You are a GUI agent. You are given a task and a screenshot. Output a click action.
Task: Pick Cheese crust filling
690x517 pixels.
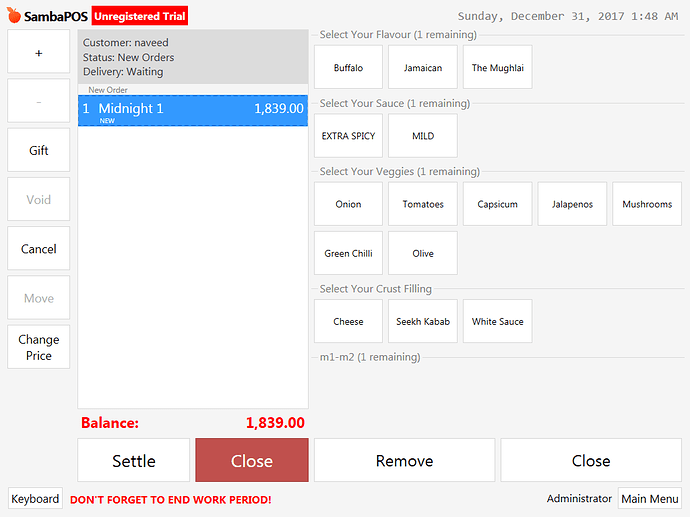pos(349,321)
